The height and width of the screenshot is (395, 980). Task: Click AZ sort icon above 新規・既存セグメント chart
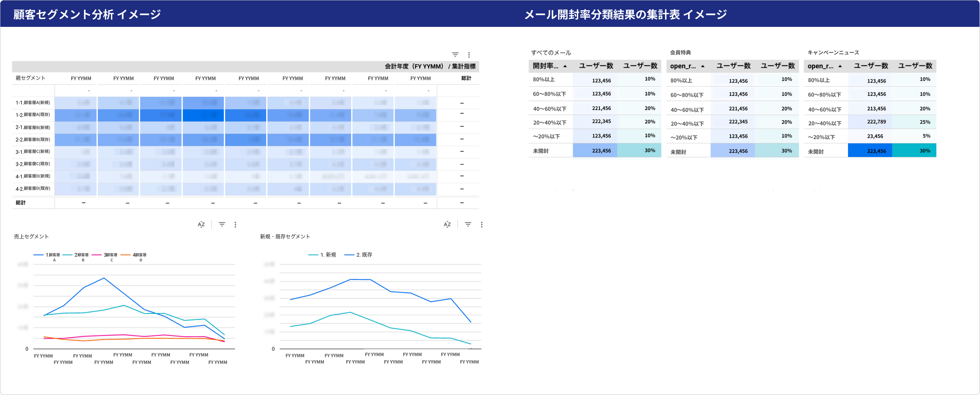[447, 225]
